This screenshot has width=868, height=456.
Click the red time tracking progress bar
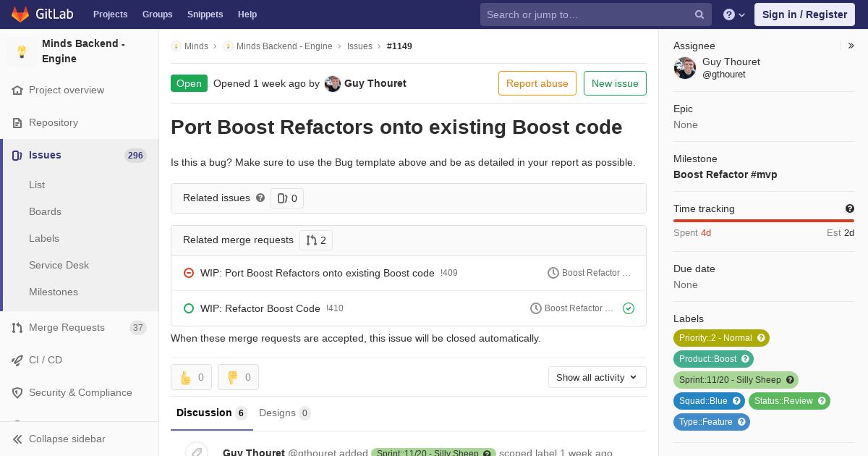tap(764, 221)
